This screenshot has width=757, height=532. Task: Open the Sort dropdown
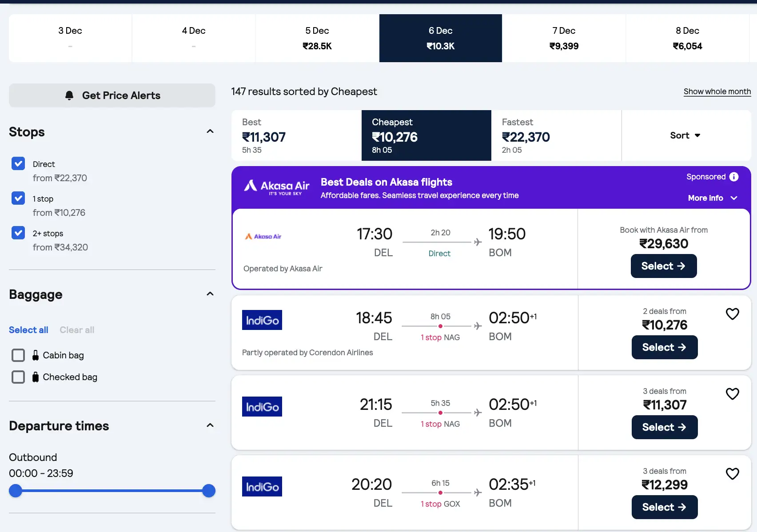click(685, 135)
